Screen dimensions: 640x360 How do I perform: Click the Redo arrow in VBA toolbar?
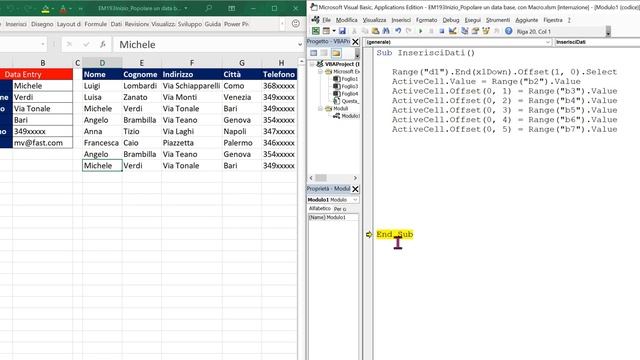pyautogui.click(x=409, y=31)
